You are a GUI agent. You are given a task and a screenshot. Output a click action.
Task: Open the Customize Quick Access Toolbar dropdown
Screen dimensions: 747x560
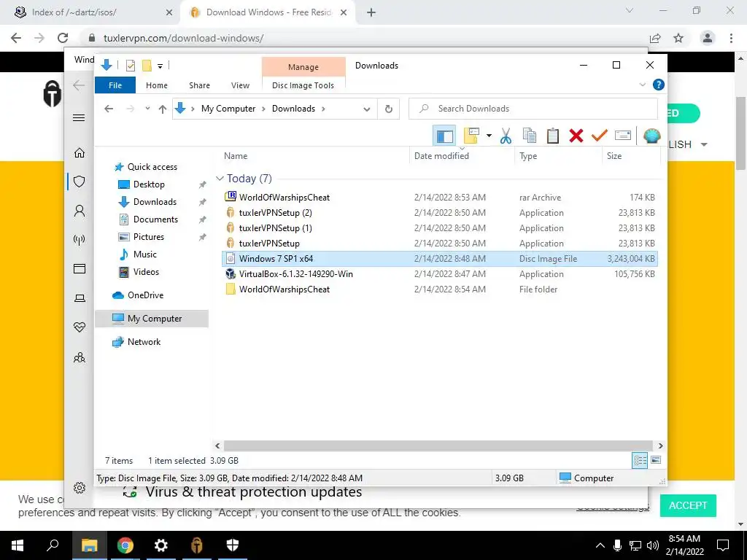[x=160, y=66]
